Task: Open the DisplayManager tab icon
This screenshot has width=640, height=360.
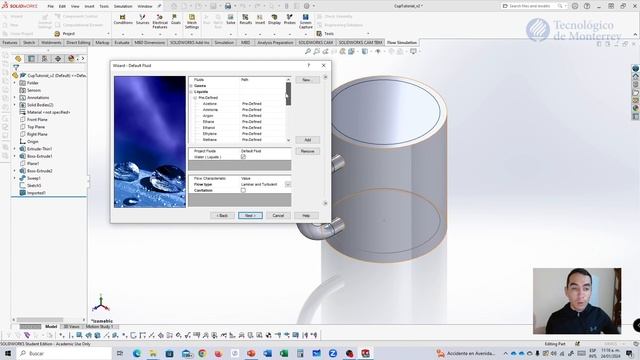Action: coord(71,59)
